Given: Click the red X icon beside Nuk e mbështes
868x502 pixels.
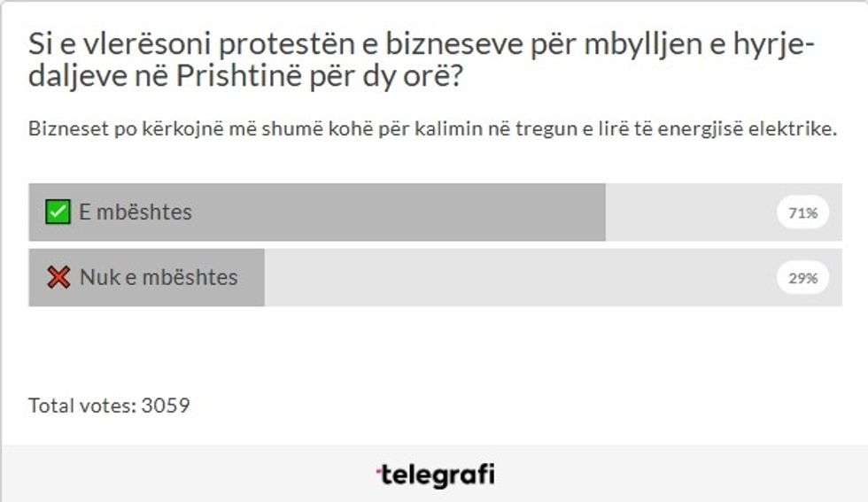Looking at the screenshot, I should [58, 277].
